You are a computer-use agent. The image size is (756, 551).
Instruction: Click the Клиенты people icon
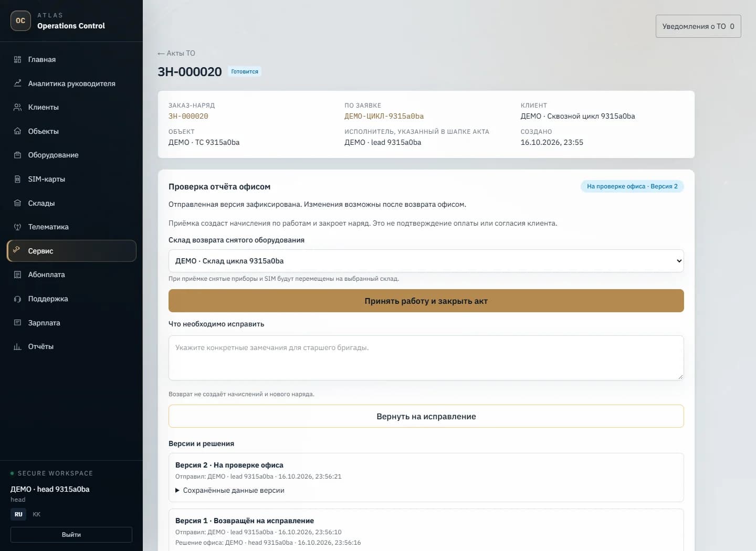tap(17, 107)
